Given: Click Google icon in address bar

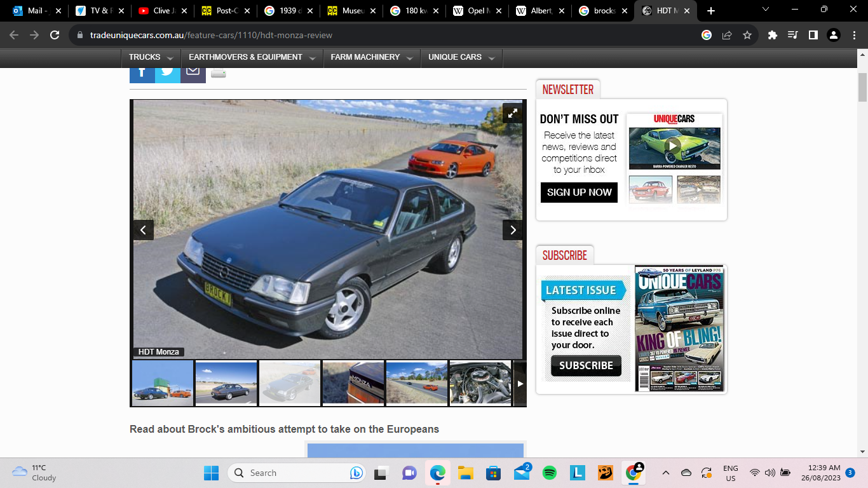Looking at the screenshot, I should [x=707, y=35].
